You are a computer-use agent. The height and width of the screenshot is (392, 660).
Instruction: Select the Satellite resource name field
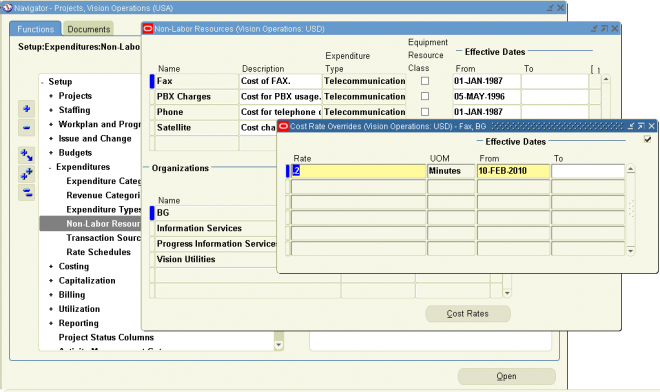tap(197, 128)
